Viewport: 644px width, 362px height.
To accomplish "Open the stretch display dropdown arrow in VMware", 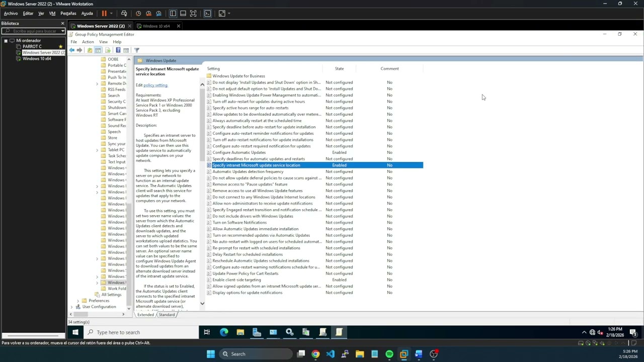I will 229,14.
